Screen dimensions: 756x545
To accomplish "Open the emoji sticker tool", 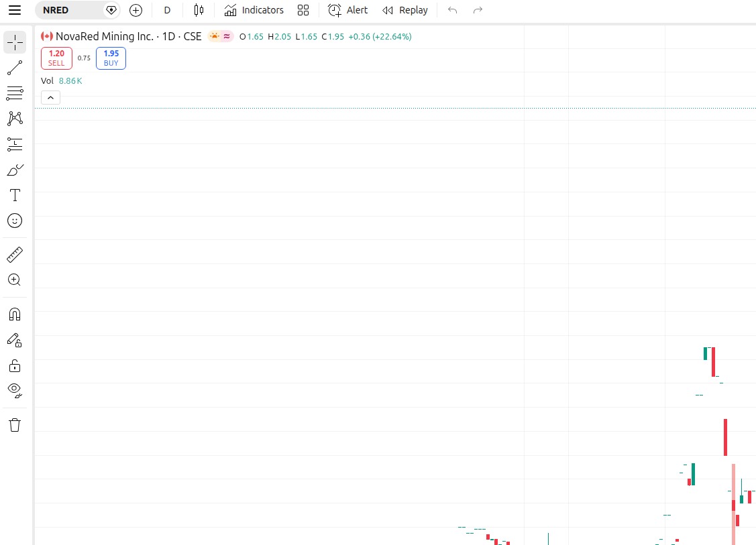I will 15,221.
